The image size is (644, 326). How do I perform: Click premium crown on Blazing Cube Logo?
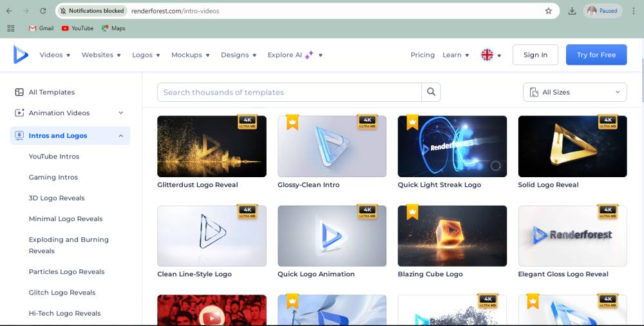coord(412,212)
